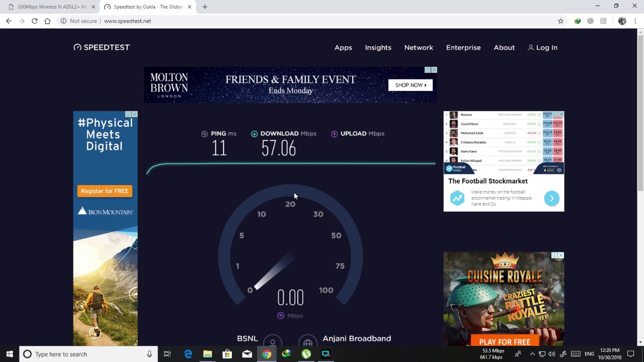Open Mail app from taskbar
This screenshot has height=362, width=644.
click(247, 354)
